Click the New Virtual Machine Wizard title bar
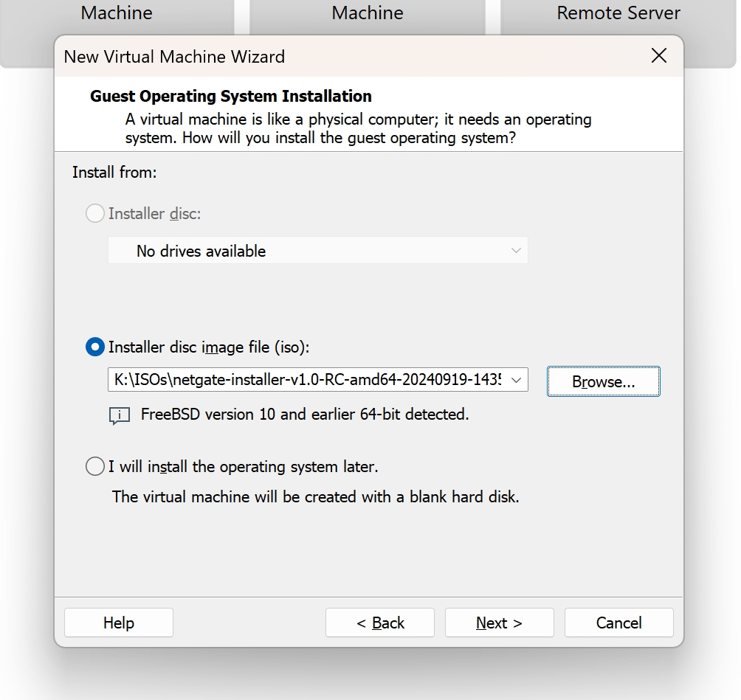741x700 pixels. click(x=350, y=56)
